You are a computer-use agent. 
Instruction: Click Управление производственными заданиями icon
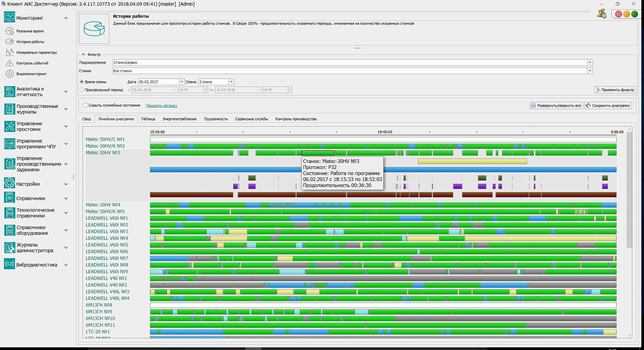[9, 164]
